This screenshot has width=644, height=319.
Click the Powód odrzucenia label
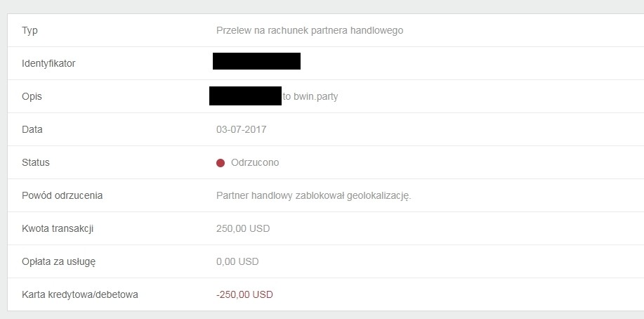tap(62, 195)
